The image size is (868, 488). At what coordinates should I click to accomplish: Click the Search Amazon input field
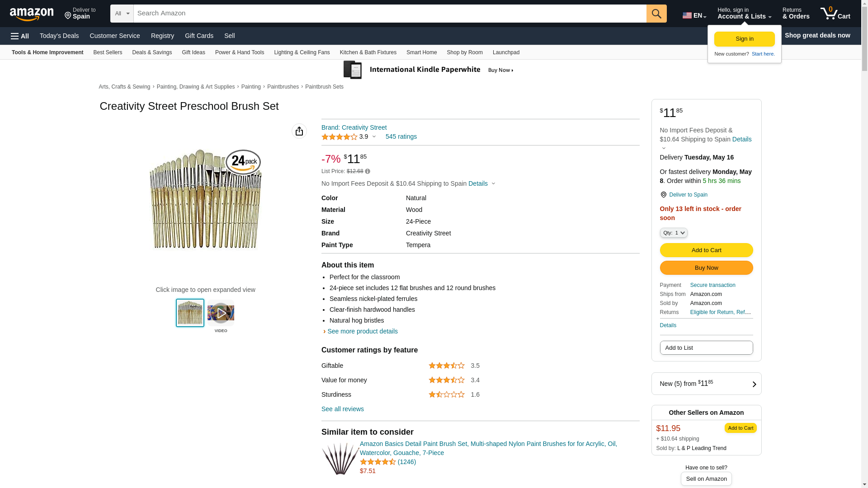(x=390, y=14)
